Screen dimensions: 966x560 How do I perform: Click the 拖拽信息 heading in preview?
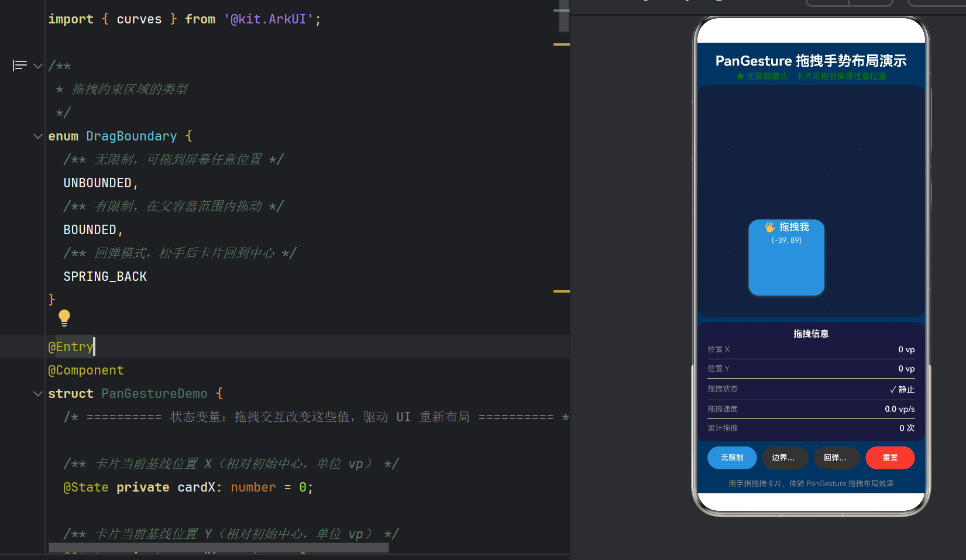coord(811,334)
